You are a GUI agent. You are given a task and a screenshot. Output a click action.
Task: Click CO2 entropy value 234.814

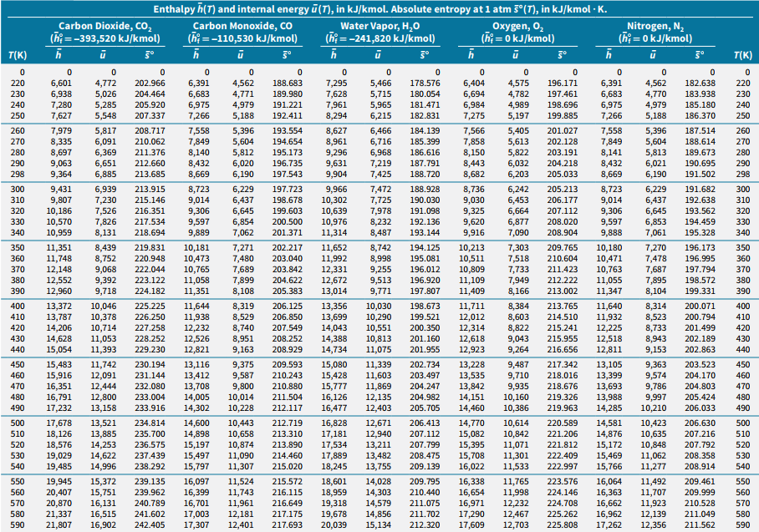pyautogui.click(x=150, y=423)
